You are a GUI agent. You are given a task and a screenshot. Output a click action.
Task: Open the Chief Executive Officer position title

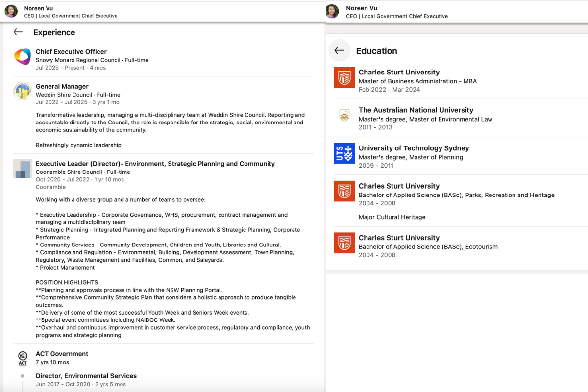pos(71,51)
